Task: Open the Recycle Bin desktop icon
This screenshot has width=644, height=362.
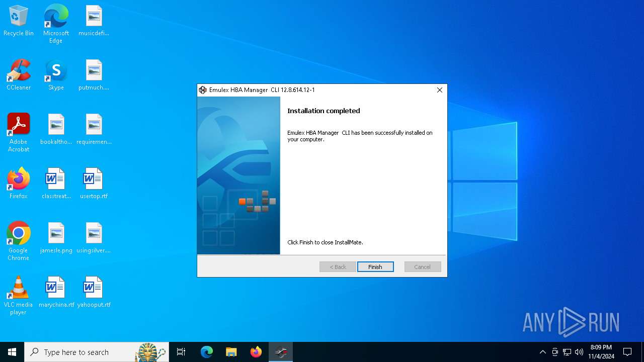Action: pyautogui.click(x=19, y=21)
